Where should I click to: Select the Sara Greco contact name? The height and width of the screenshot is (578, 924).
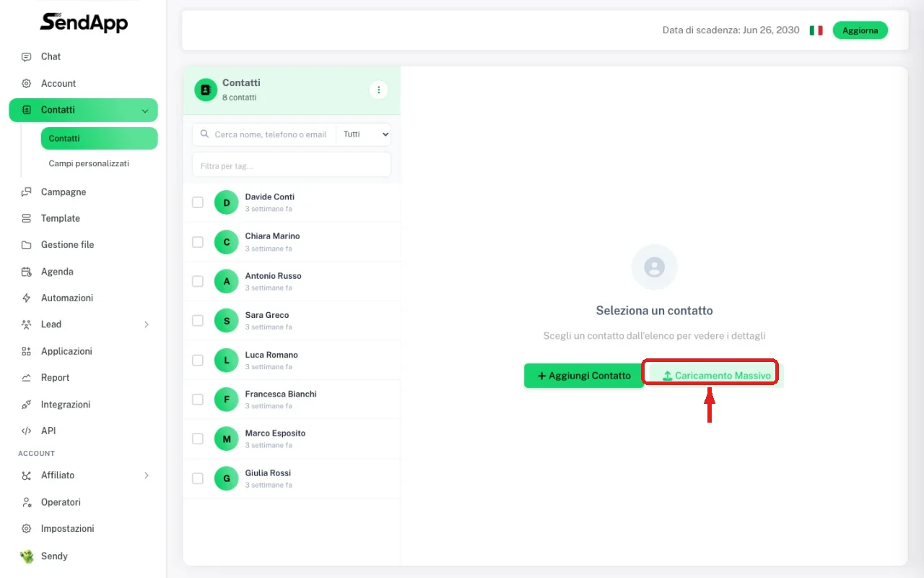point(267,315)
